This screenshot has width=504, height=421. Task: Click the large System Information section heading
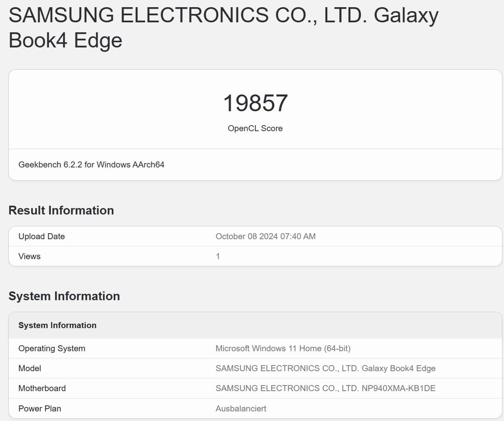[x=64, y=296]
